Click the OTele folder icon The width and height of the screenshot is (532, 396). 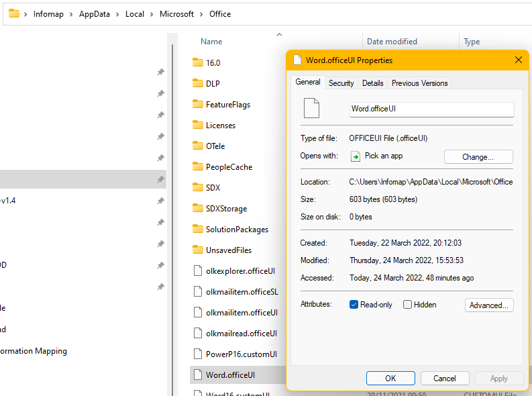point(197,146)
